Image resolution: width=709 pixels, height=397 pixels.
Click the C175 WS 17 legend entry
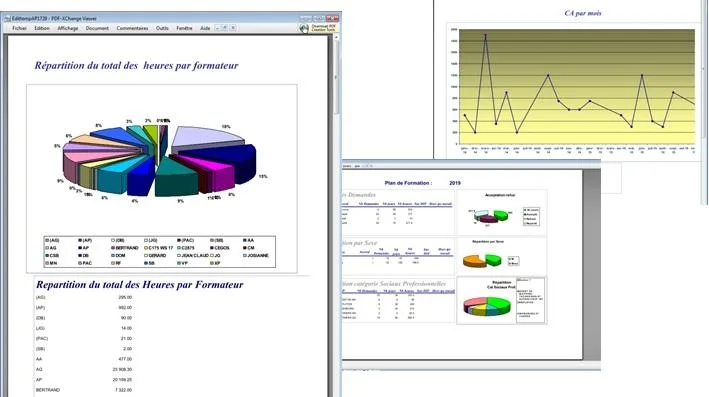tap(158, 248)
